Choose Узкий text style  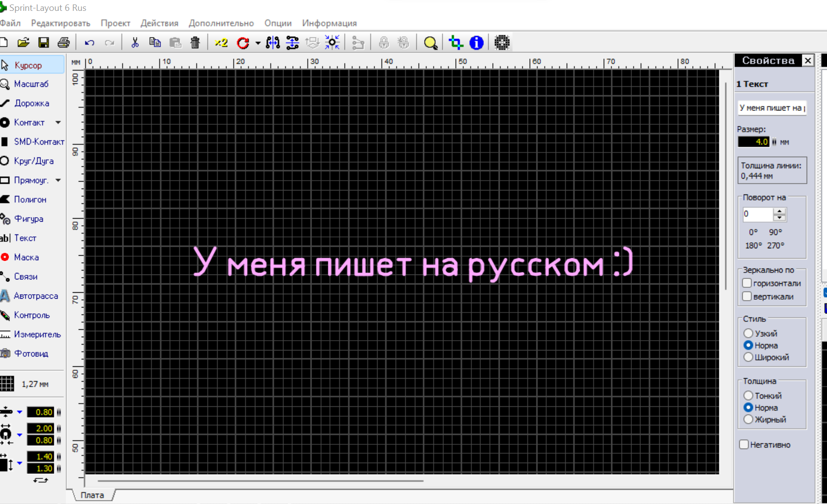click(x=748, y=333)
